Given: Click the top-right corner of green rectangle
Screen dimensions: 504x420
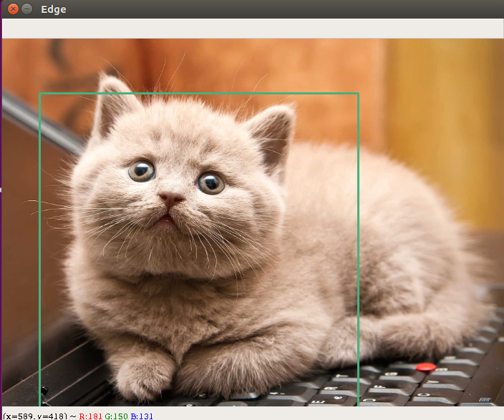Looking at the screenshot, I should tap(358, 94).
